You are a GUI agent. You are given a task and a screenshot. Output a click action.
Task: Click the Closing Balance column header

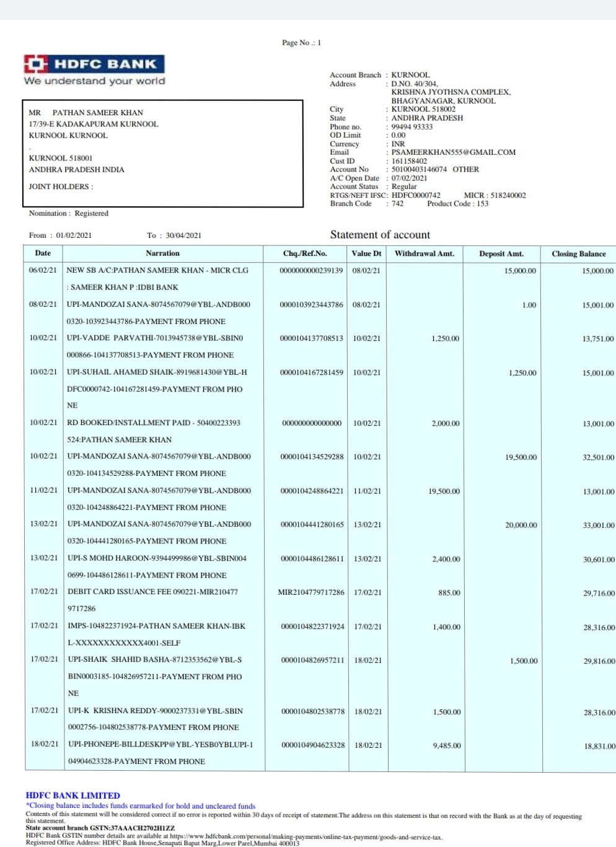point(579,254)
